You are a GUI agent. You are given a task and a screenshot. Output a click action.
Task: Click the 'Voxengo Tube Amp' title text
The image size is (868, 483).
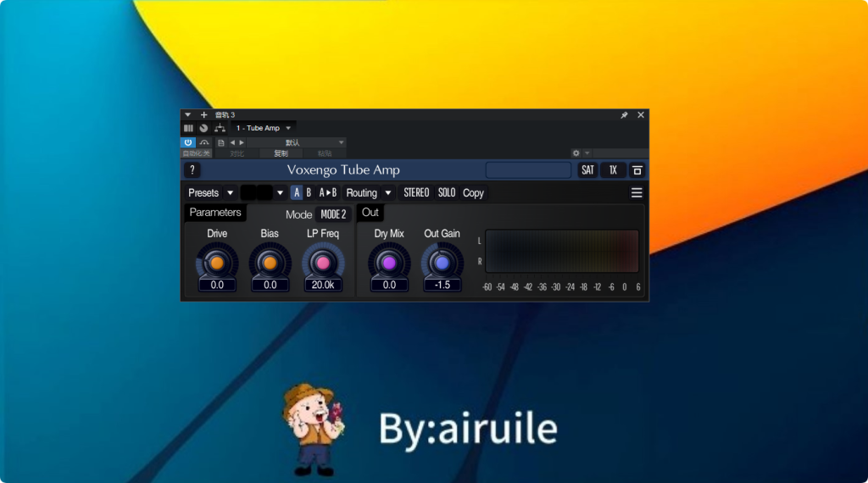pyautogui.click(x=343, y=169)
